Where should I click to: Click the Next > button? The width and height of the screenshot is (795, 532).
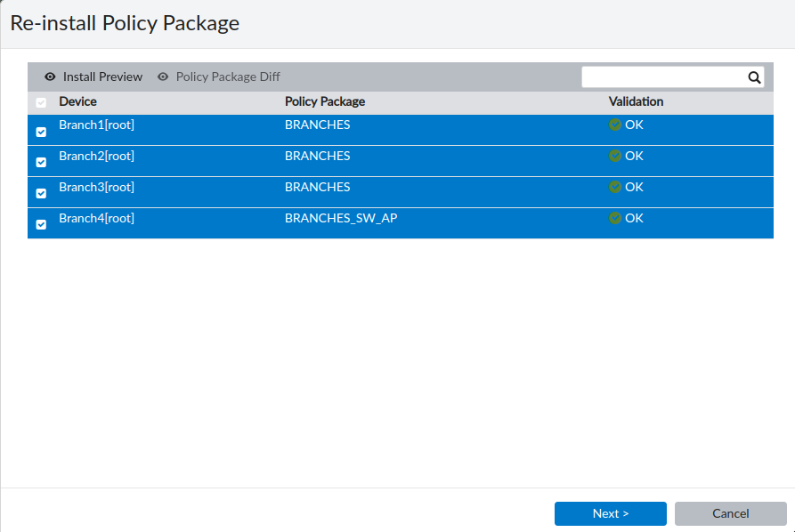(x=610, y=513)
